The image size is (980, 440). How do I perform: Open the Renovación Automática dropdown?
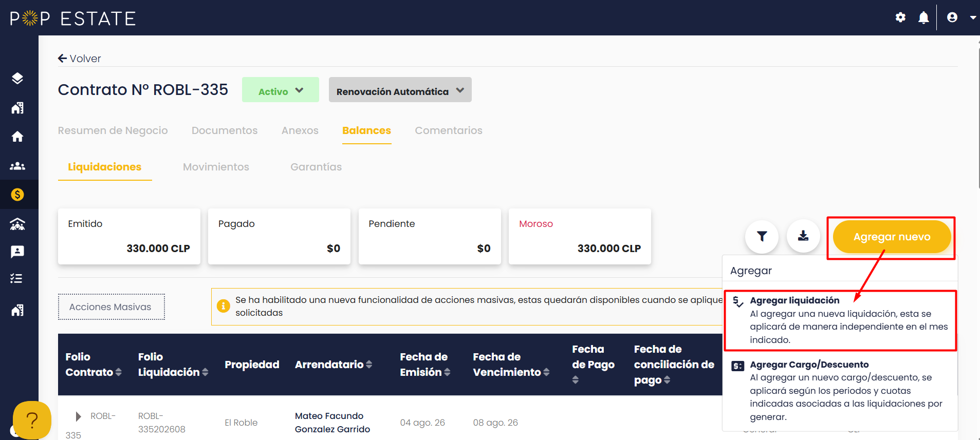(x=400, y=90)
